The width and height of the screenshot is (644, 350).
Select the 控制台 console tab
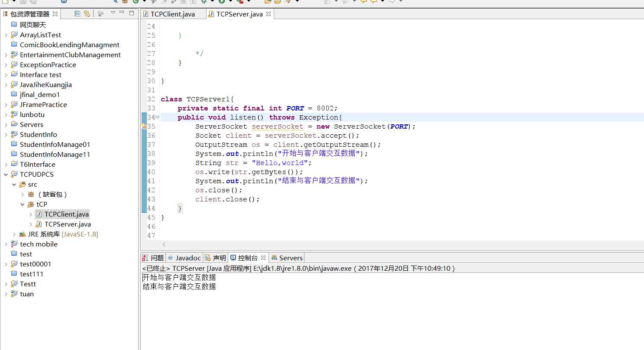pos(248,258)
